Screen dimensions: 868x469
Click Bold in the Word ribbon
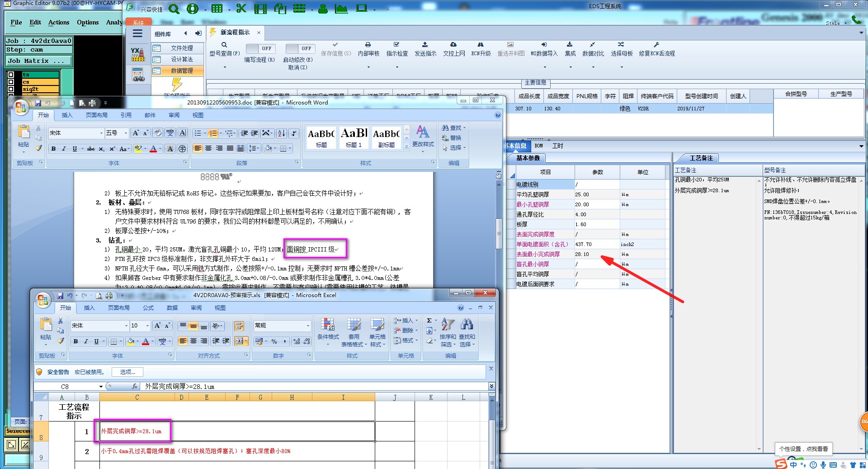(53, 148)
